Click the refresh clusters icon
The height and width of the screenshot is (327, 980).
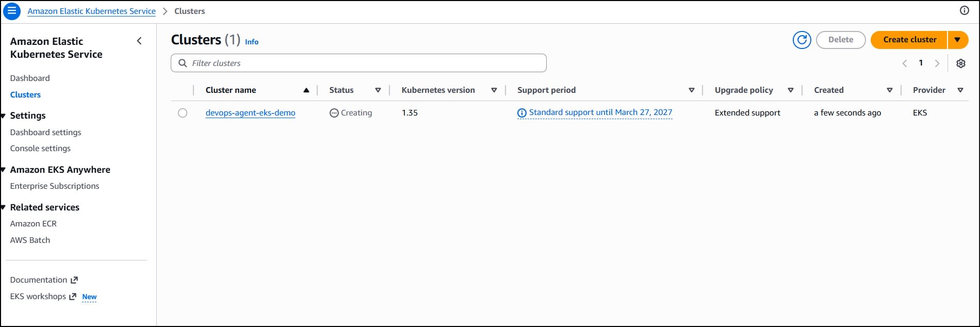tap(802, 40)
